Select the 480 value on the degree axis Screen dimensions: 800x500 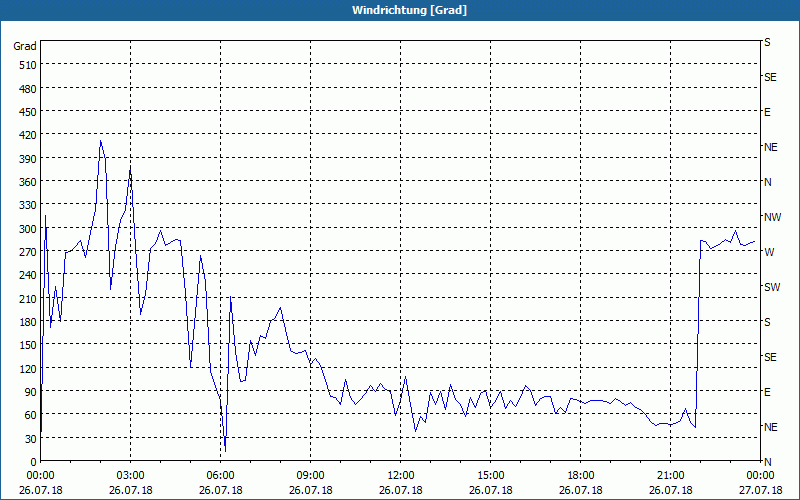tap(28, 89)
